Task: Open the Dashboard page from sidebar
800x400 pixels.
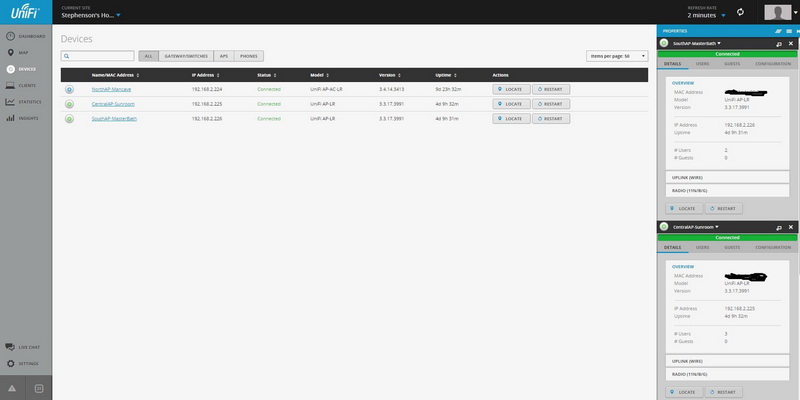Action: 26,36
